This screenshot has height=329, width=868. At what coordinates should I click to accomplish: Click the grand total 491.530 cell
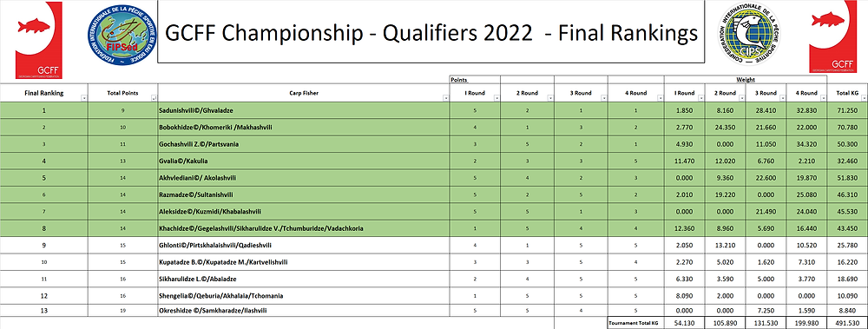(847, 323)
